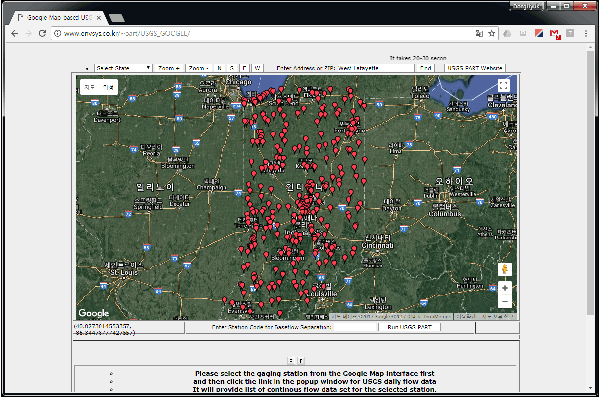Screen dimensions: 600x397
Task: Select the Google Map based USGS tab
Action: (59, 18)
